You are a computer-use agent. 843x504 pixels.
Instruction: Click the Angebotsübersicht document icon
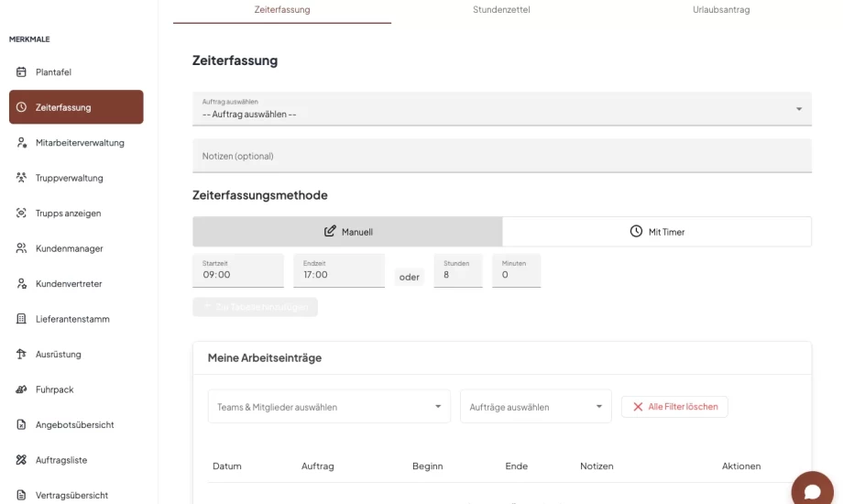(21, 424)
